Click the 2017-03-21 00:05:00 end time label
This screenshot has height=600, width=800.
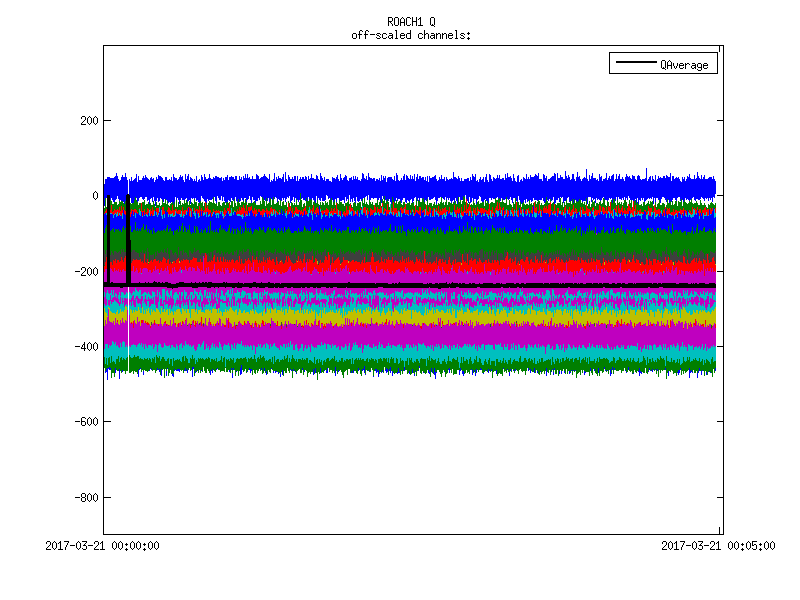tap(718, 546)
